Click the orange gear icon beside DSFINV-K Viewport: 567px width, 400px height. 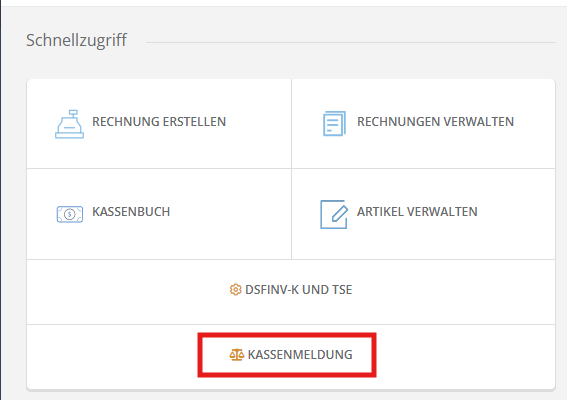pos(235,290)
